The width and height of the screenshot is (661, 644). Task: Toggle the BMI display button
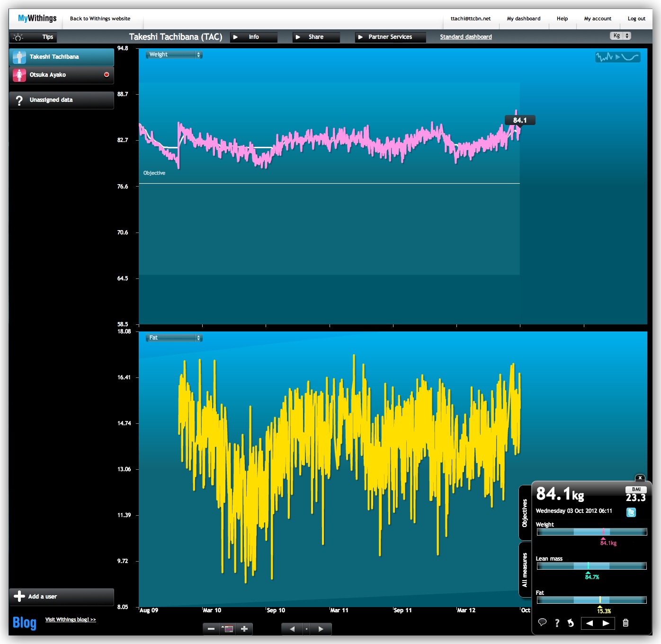[636, 489]
